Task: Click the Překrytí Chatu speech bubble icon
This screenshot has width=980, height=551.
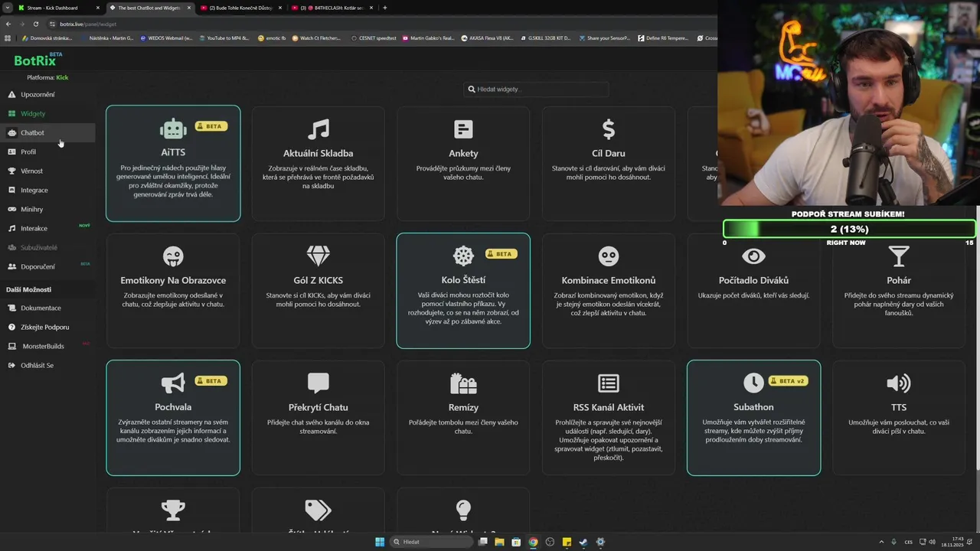Action: click(318, 383)
